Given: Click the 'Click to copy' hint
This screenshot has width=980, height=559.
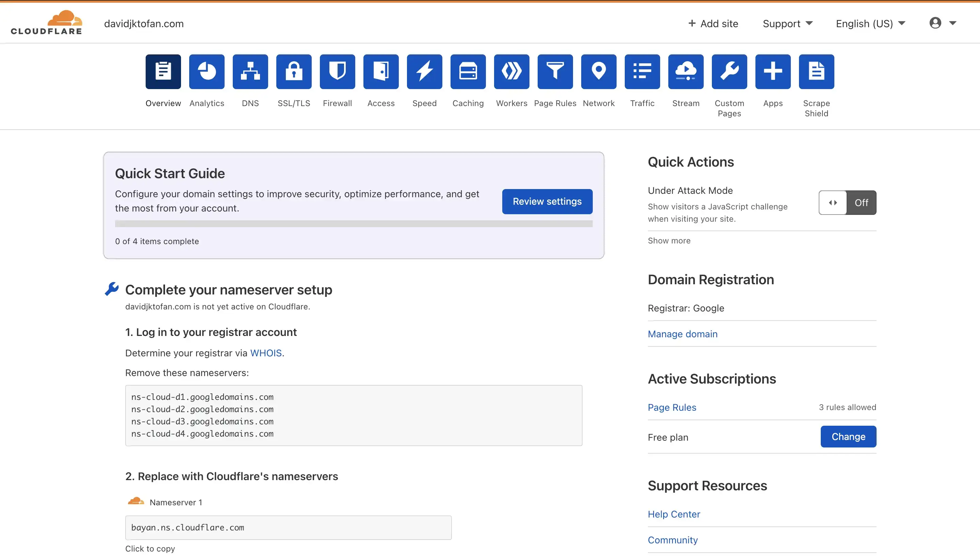Looking at the screenshot, I should [x=150, y=549].
